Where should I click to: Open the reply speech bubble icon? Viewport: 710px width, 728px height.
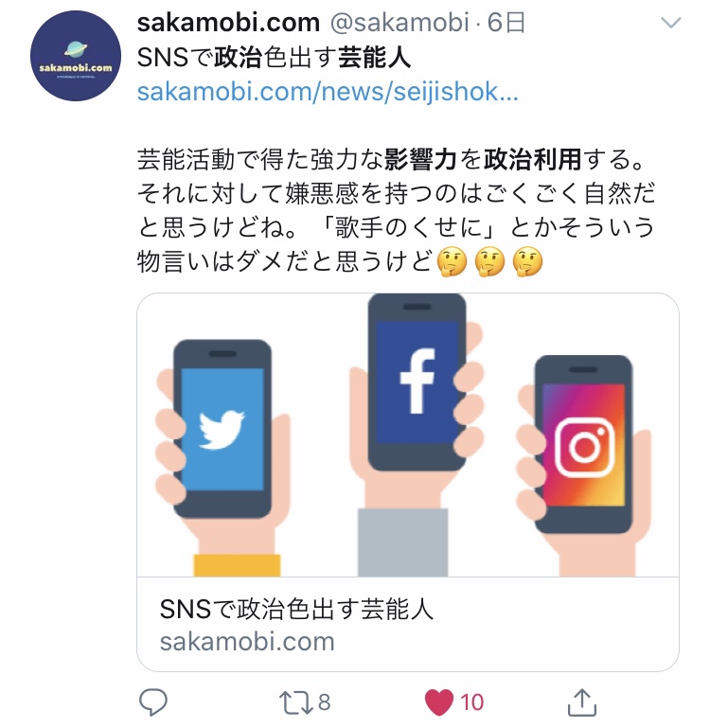[153, 702]
